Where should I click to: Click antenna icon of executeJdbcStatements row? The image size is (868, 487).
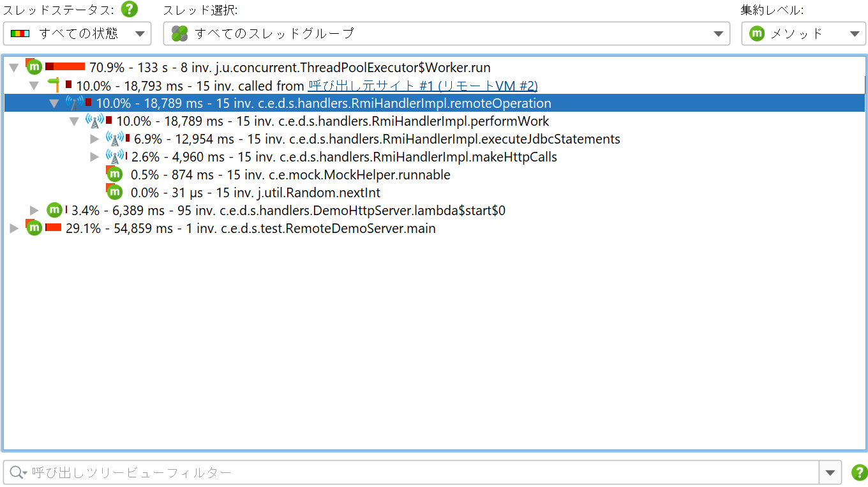tap(115, 139)
